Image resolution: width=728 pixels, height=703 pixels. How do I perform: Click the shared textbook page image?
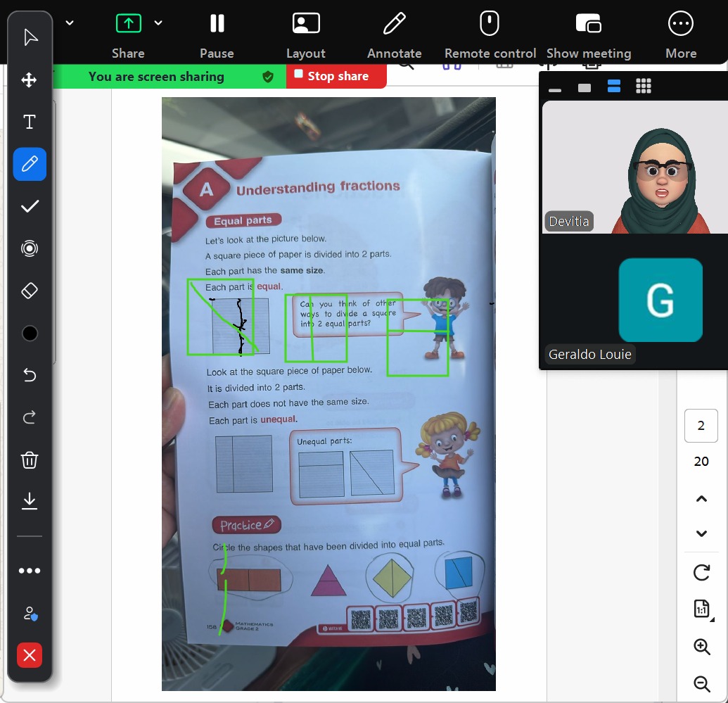point(328,394)
